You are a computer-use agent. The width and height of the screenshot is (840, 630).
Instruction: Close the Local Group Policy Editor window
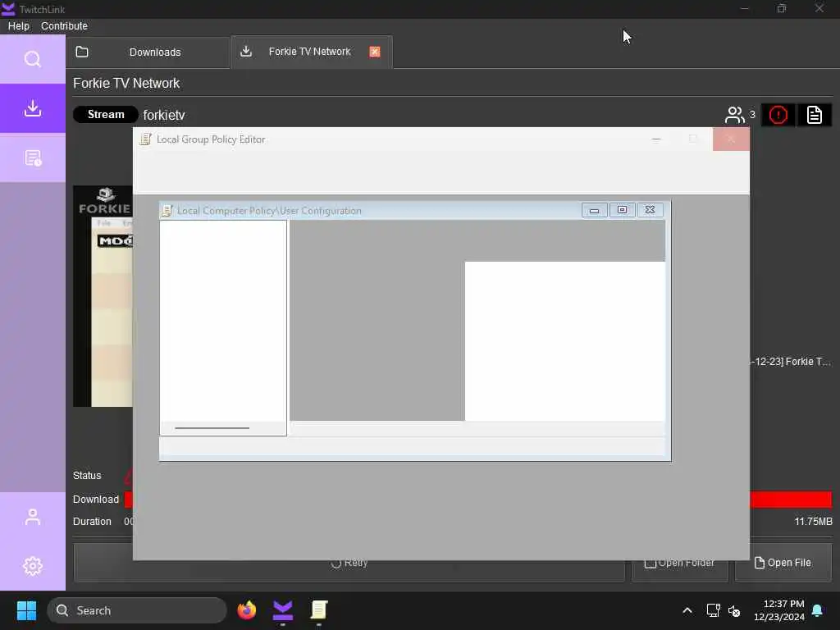click(731, 139)
